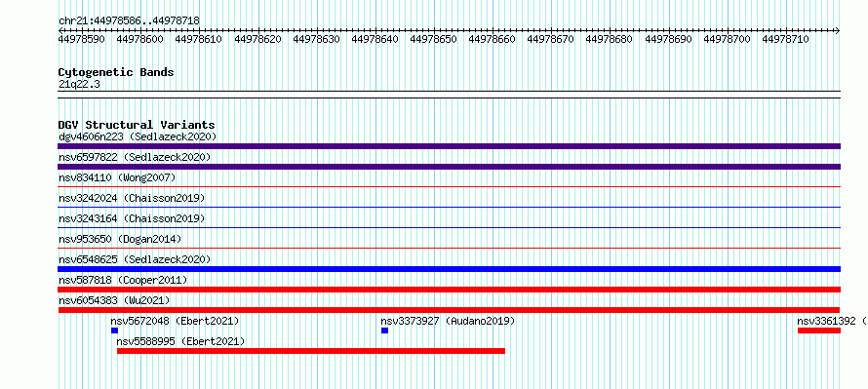Click ruler position 44978590
The width and height of the screenshot is (868, 389).
[82, 39]
